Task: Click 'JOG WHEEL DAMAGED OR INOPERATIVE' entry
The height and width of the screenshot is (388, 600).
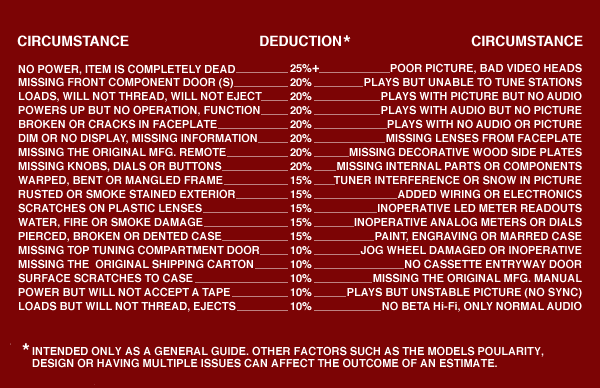Action: [x=471, y=250]
